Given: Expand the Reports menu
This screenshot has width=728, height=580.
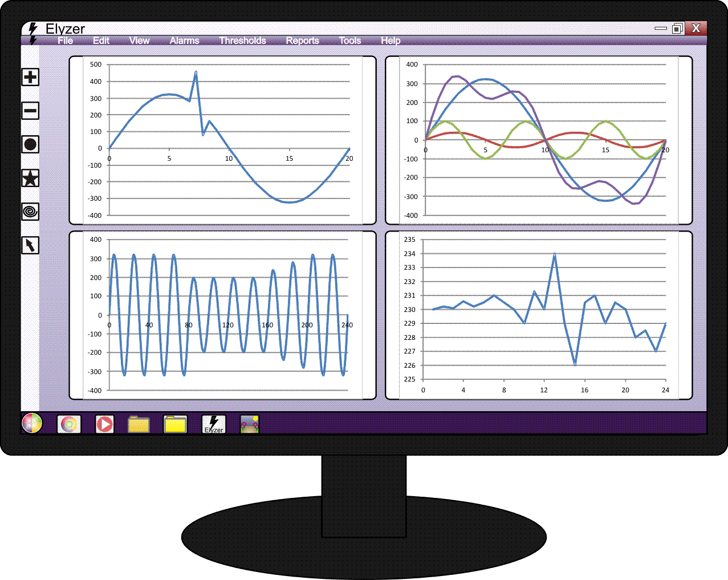Looking at the screenshot, I should click(x=302, y=41).
